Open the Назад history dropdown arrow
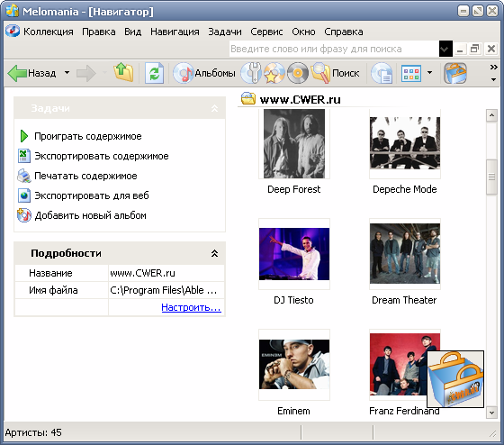 pyautogui.click(x=67, y=73)
